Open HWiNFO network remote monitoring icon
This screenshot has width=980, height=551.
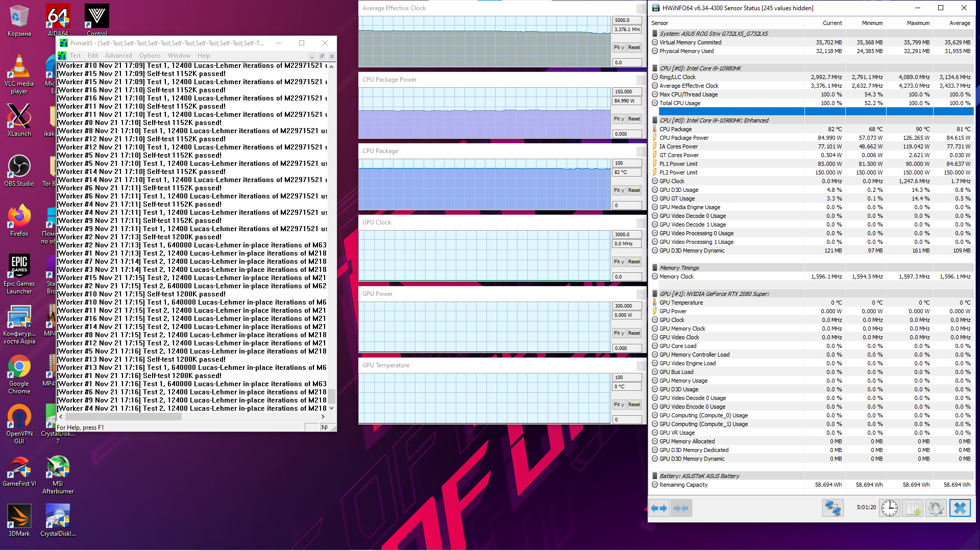[833, 508]
